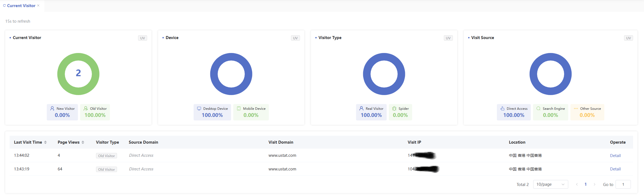644x195 pixels.
Task: Click the Mobile Device phone icon
Action: 239,108
